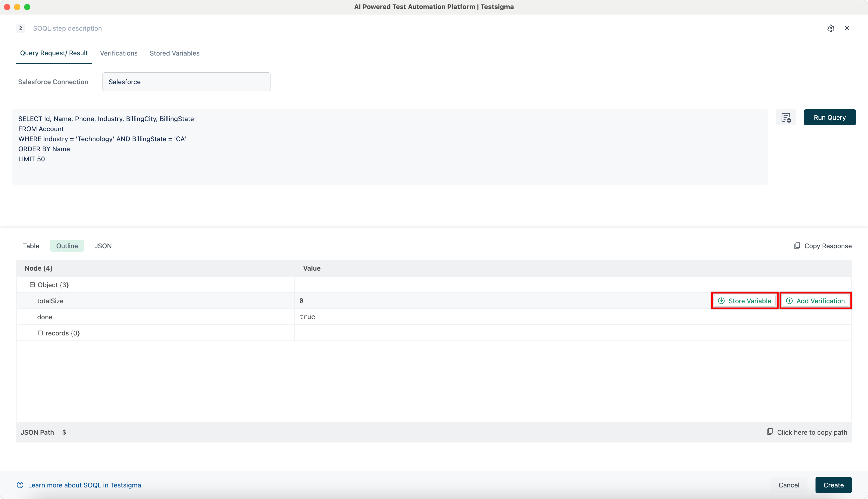Collapse the Object {3} node

(x=33, y=284)
